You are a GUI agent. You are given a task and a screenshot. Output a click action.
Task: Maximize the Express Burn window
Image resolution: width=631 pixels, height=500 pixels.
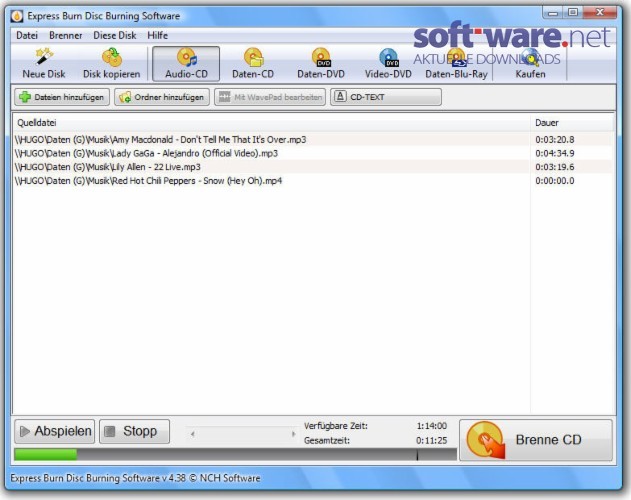point(573,12)
